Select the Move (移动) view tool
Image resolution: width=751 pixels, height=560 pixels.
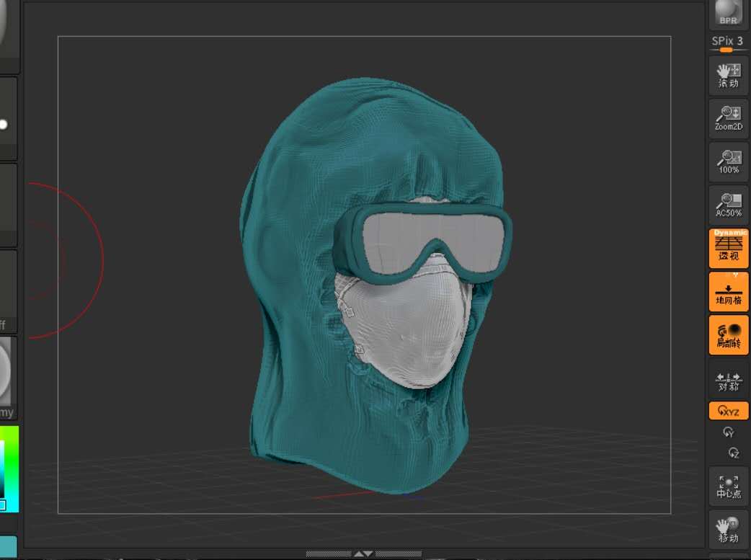729,529
